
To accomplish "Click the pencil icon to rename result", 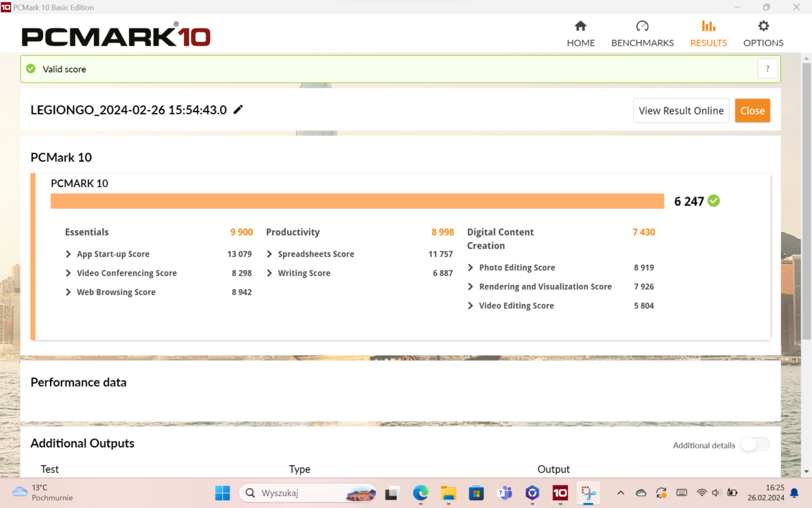I will pos(238,109).
